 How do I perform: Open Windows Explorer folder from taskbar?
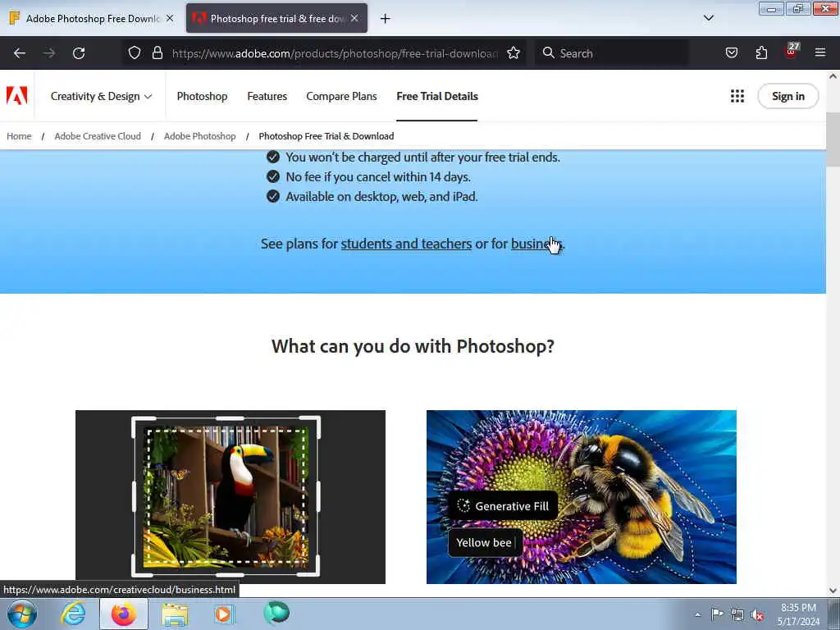coord(175,614)
